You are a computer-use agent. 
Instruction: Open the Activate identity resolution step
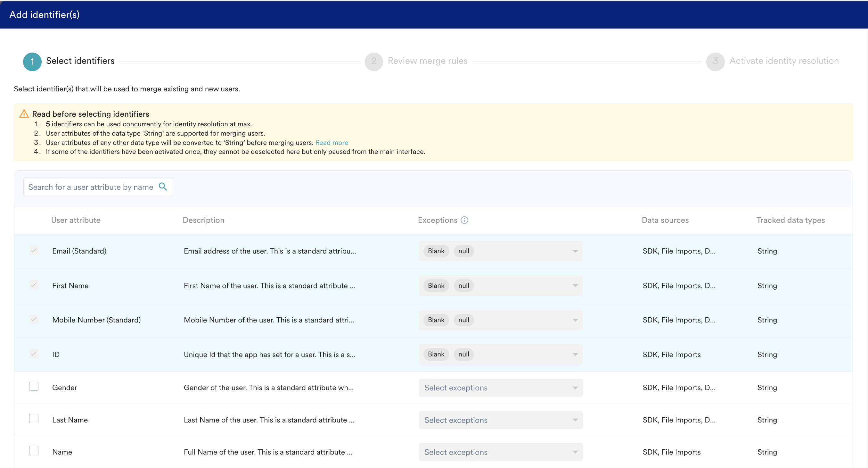tap(784, 61)
